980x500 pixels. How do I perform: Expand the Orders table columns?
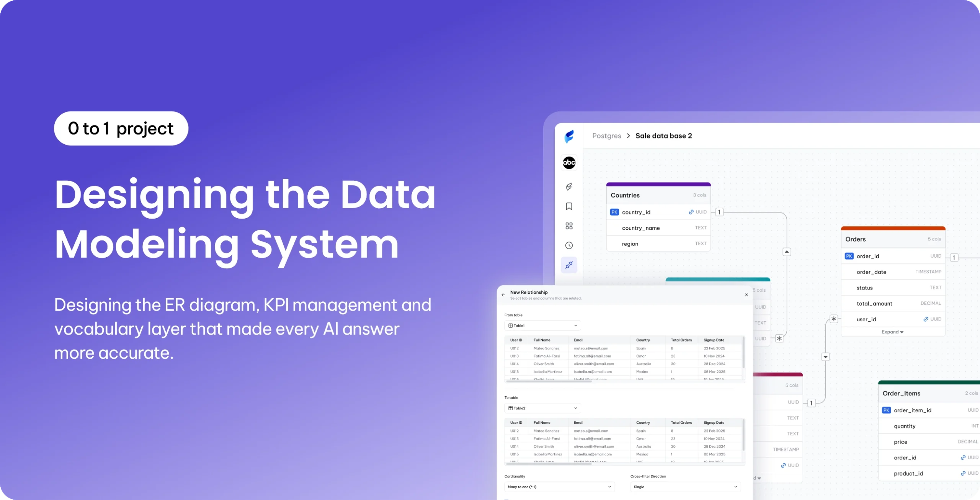[x=892, y=332]
